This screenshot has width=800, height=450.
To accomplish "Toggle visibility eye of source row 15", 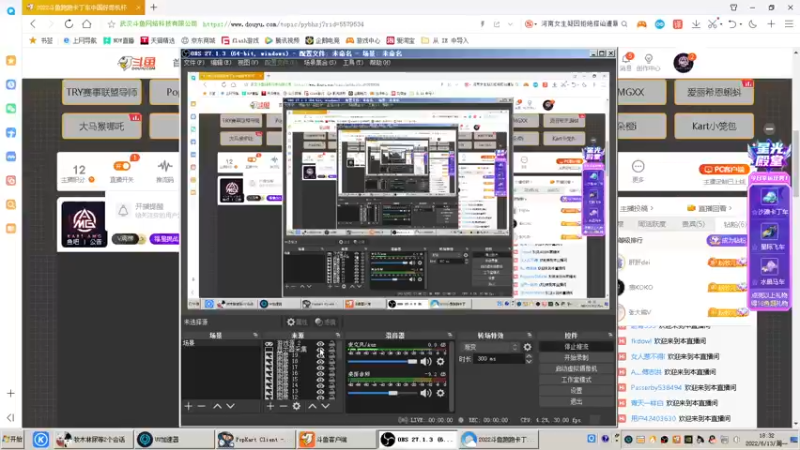I will point(320,380).
